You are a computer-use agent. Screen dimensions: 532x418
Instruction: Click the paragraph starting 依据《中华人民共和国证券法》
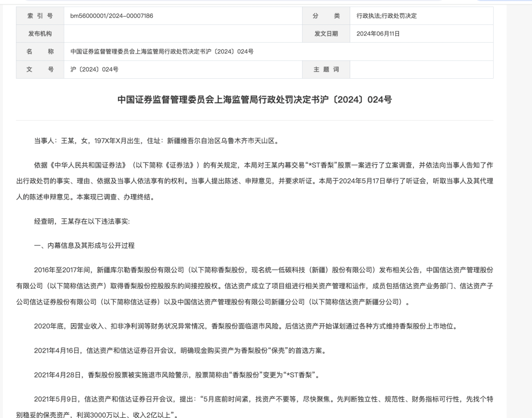(254, 181)
